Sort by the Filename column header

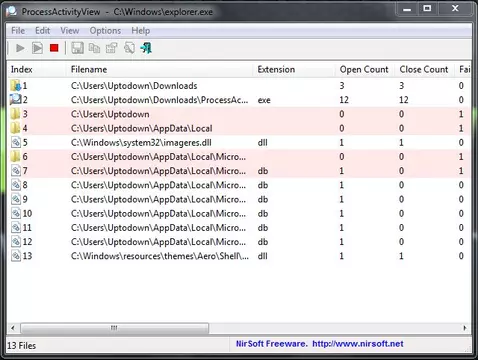160,69
